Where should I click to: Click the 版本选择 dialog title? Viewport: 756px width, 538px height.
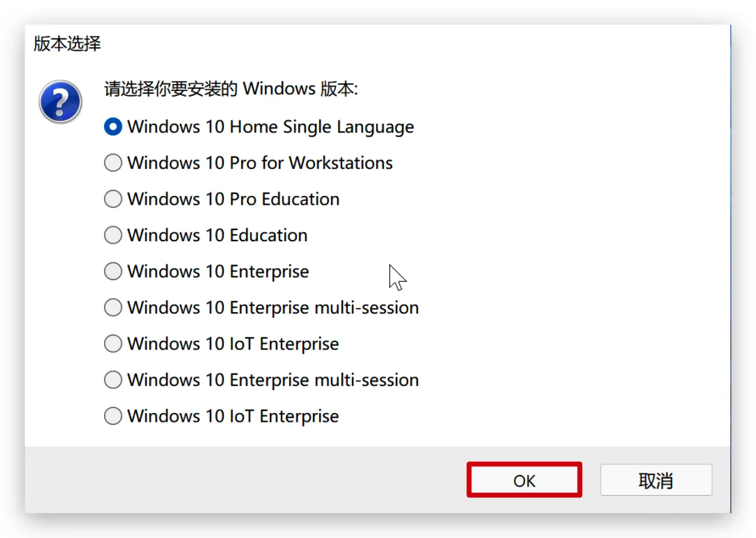[67, 44]
